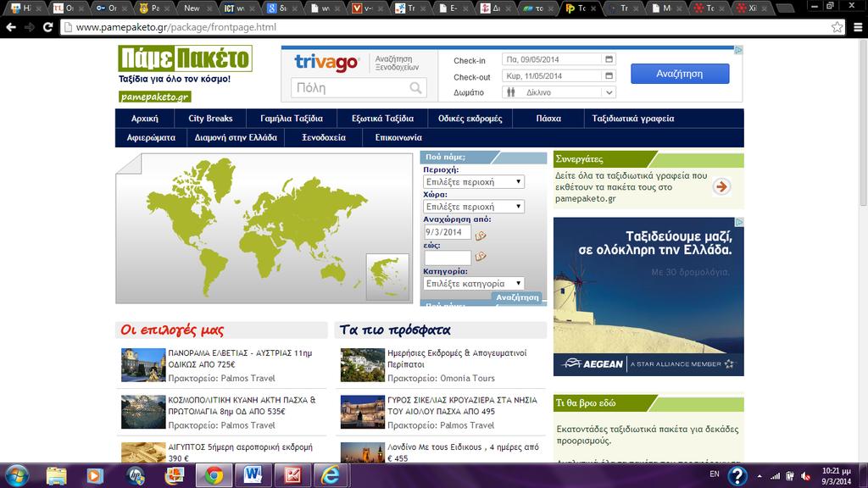Screen dimensions: 868x488
Task: Click the Sicily cruise package thumbnail
Action: pyautogui.click(x=363, y=413)
